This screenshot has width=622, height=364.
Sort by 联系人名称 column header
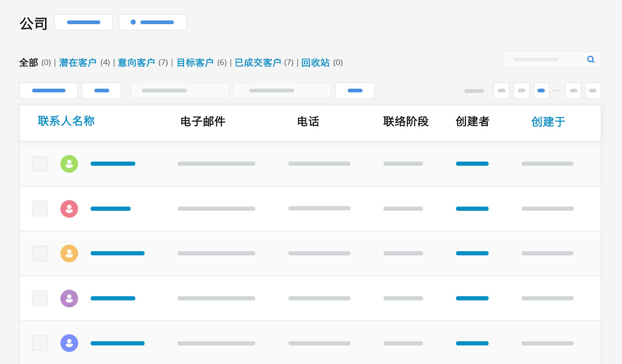pos(66,121)
